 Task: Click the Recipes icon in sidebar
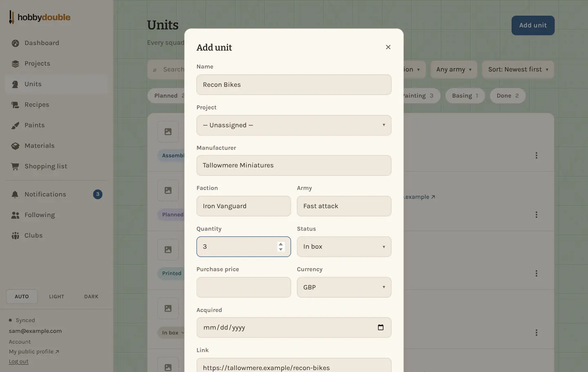point(16,105)
